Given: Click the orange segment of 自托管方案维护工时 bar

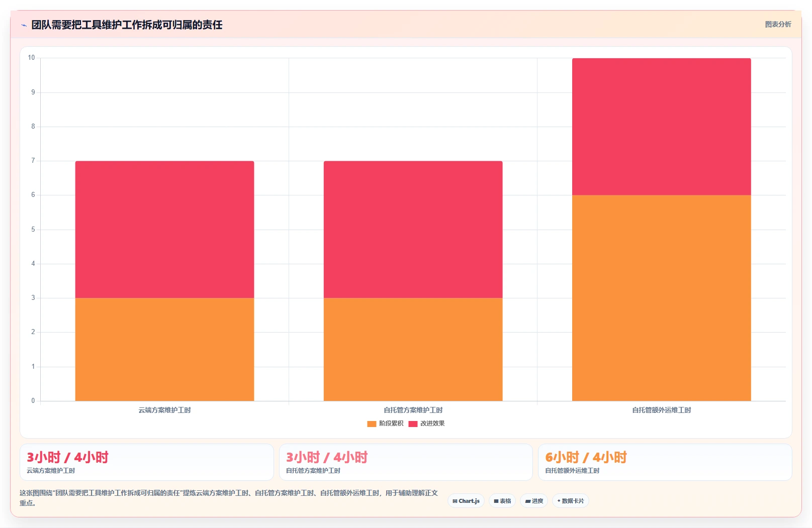Looking at the screenshot, I should coord(413,349).
